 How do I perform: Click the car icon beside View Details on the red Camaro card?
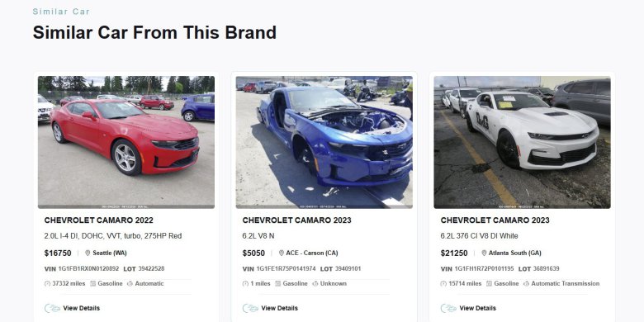pos(52,308)
